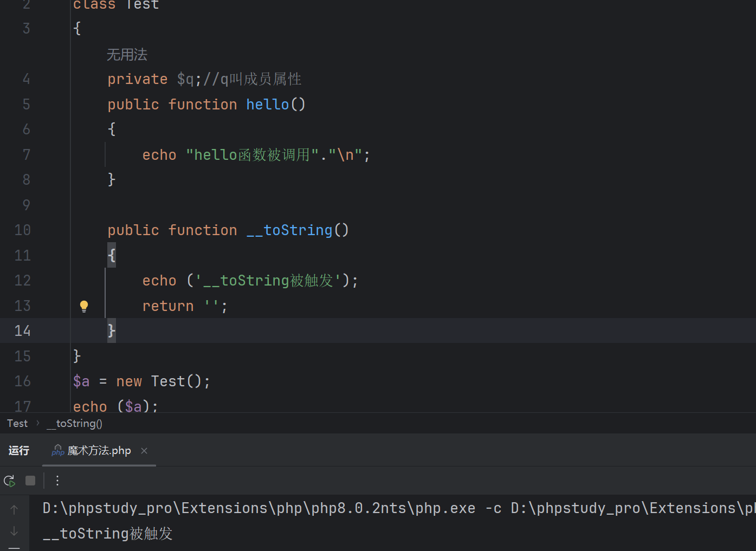Screen dimensions: 756x551
Task: Click the __toString function name on line 10
Action: click(x=289, y=230)
